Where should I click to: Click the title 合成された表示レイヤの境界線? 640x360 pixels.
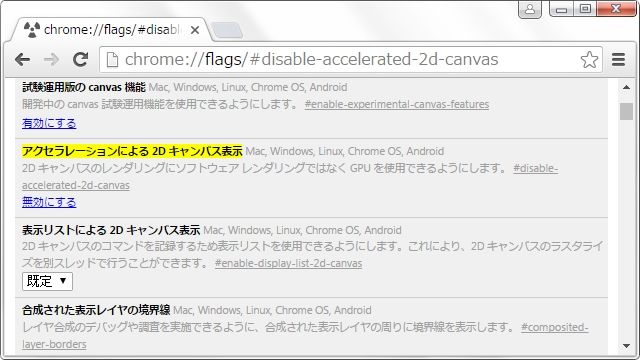coord(96,310)
